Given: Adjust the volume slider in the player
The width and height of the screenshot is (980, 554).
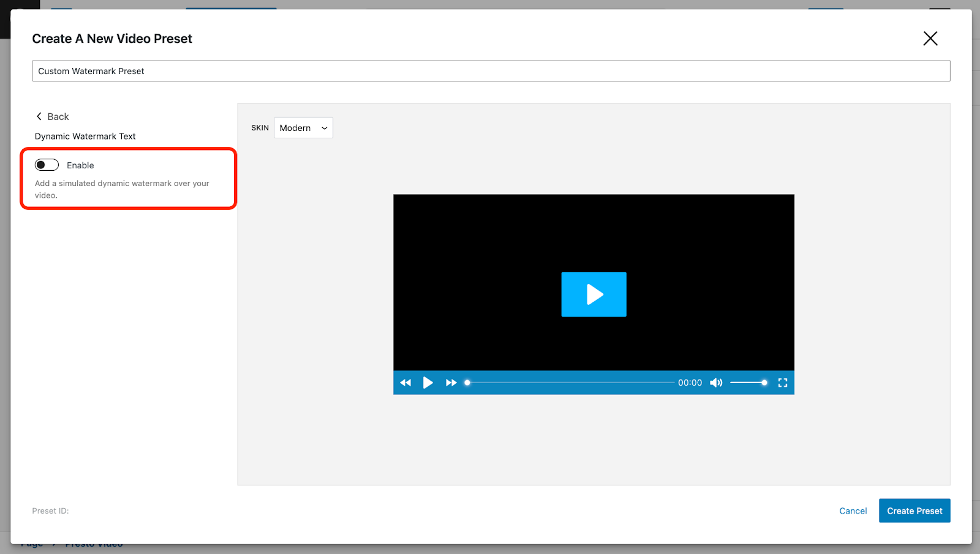Looking at the screenshot, I should [x=748, y=383].
